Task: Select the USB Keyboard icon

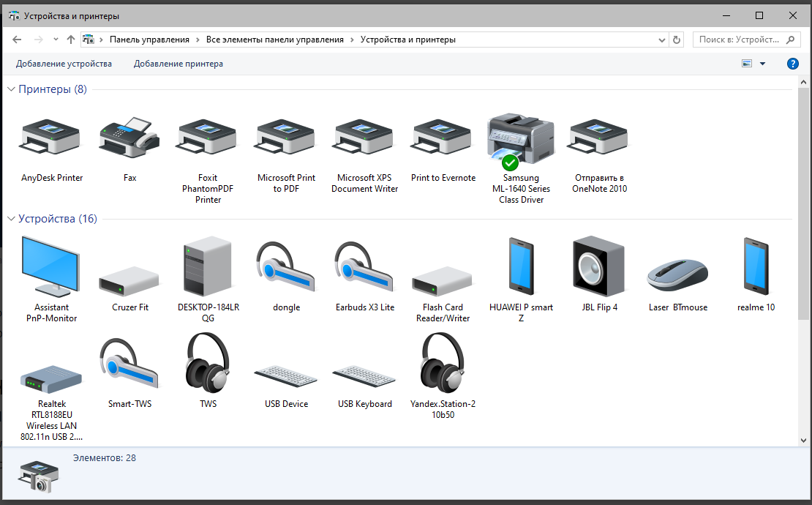Action: (x=364, y=376)
